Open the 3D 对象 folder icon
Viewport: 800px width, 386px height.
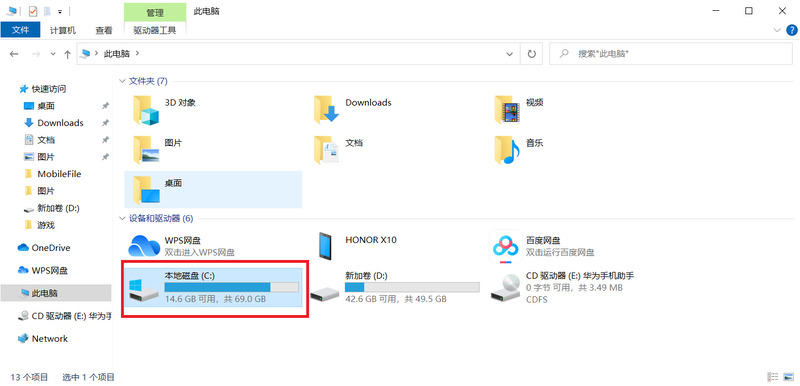click(x=146, y=110)
